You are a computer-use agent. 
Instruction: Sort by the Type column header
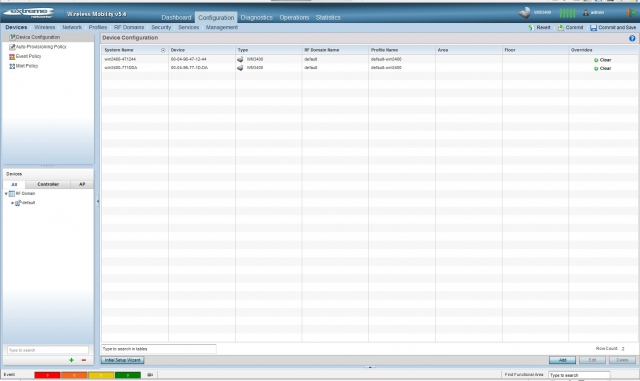tap(269, 50)
